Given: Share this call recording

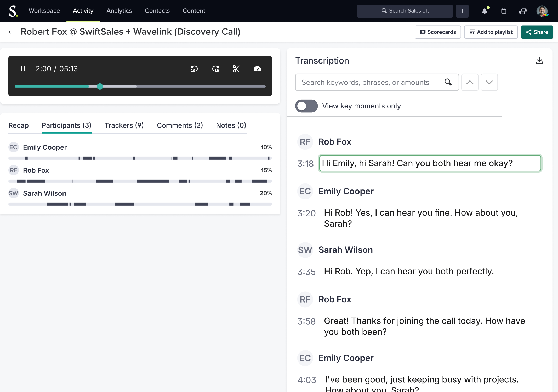Looking at the screenshot, I should coord(537,32).
